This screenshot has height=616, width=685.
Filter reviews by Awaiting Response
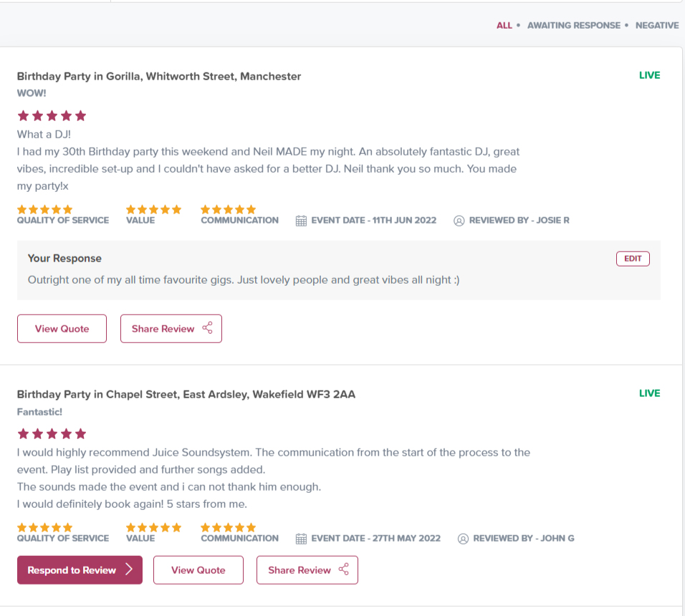coord(573,25)
